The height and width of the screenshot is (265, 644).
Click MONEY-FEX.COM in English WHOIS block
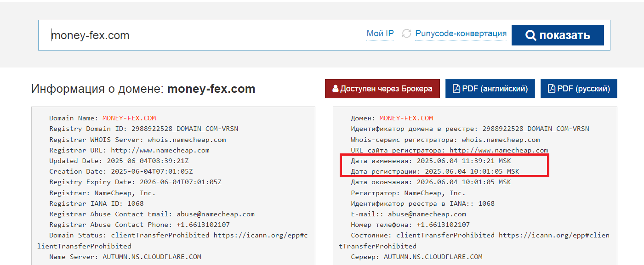coord(129,118)
